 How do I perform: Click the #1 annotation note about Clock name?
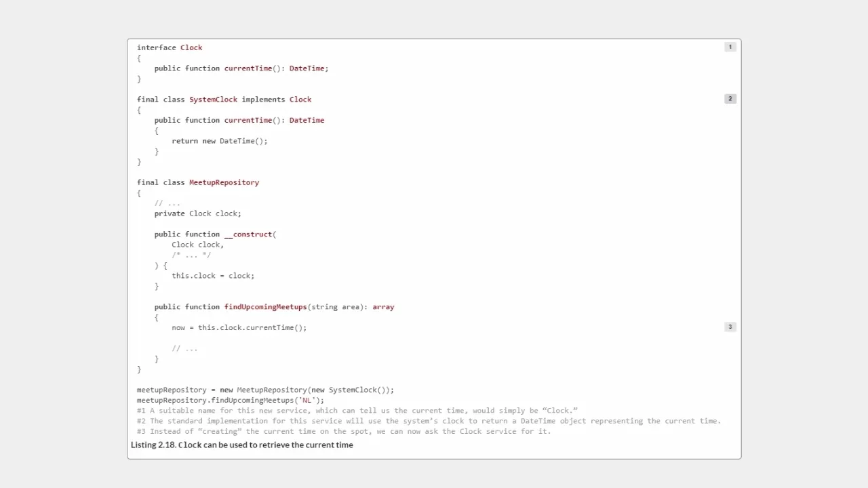pos(357,411)
